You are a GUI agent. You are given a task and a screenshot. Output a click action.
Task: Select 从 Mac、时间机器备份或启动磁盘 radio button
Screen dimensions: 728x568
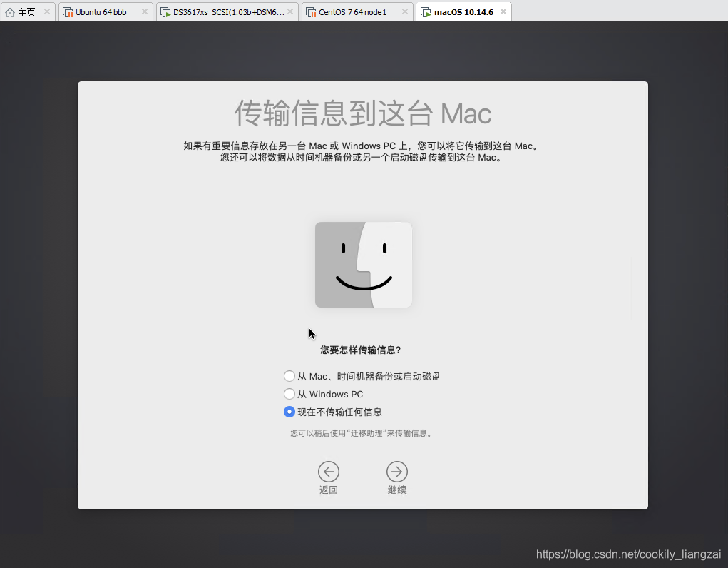click(x=289, y=376)
